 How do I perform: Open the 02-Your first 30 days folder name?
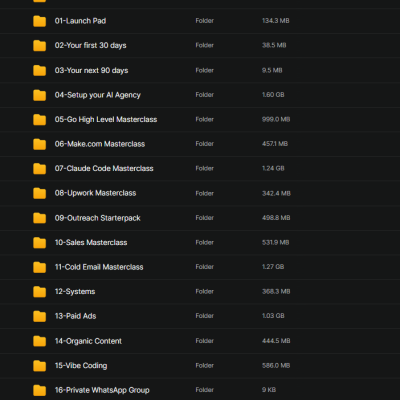[x=91, y=45]
